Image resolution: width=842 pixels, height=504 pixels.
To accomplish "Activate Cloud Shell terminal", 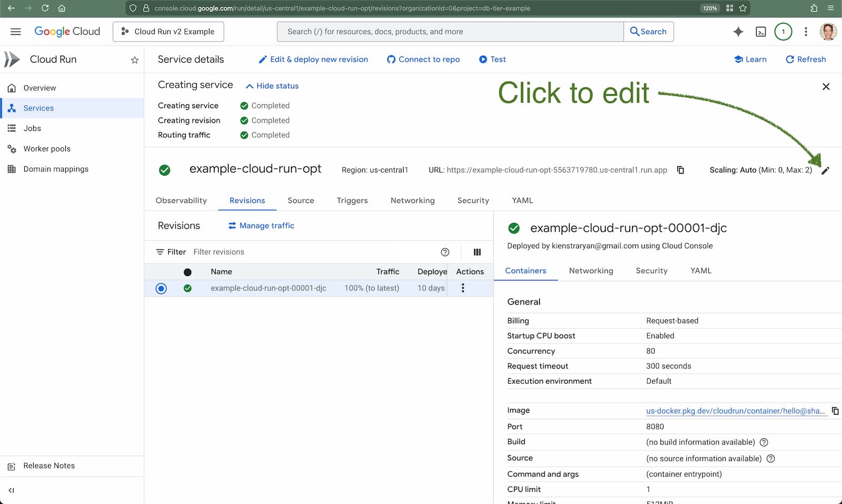I will (x=760, y=32).
